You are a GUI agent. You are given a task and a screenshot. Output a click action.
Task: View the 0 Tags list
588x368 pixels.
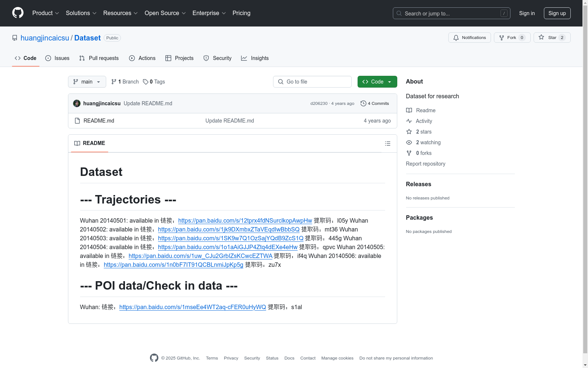[x=154, y=82]
